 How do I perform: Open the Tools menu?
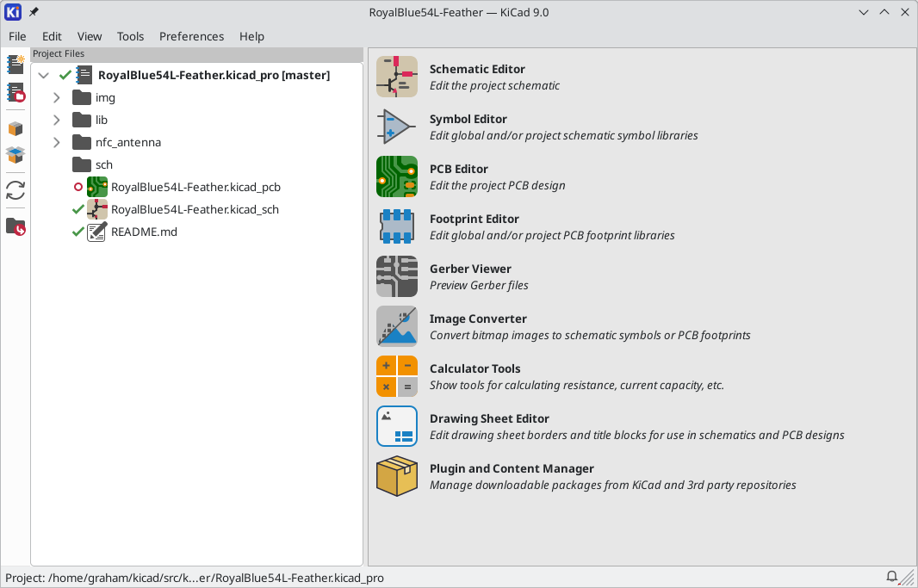click(x=130, y=36)
